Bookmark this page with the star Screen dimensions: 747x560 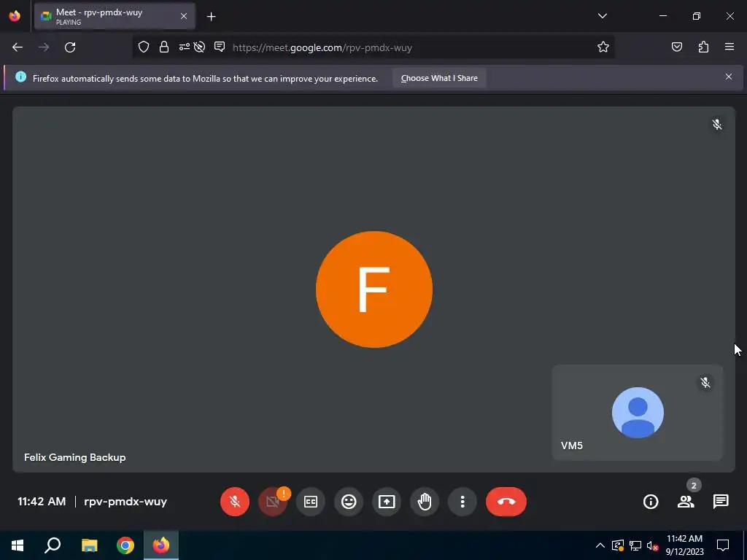pyautogui.click(x=603, y=47)
